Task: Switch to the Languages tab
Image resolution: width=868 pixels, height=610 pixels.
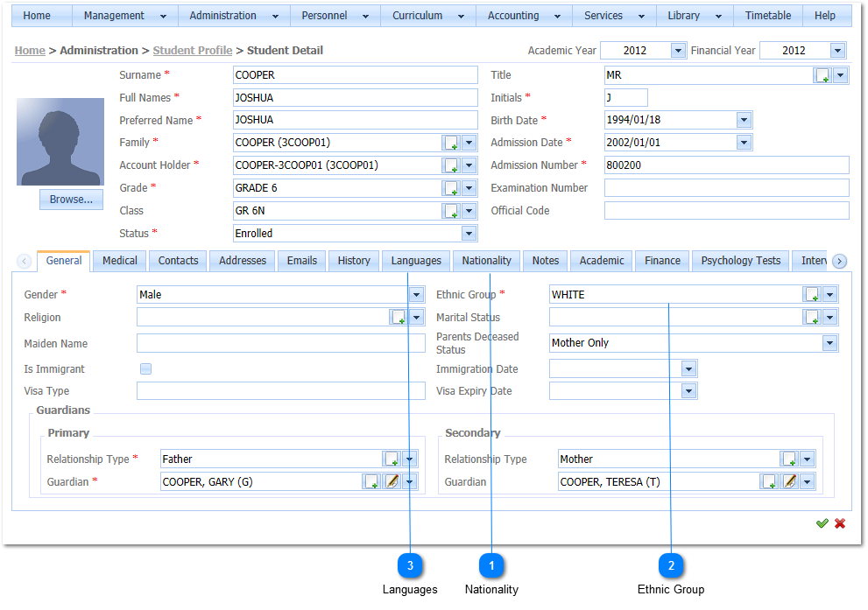Action: [416, 261]
